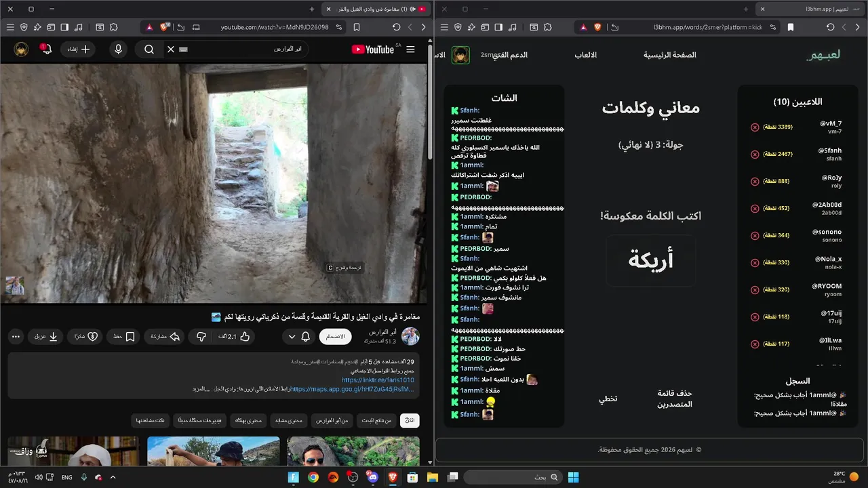The height and width of the screenshot is (488, 868).
Task: Click the Windows Start button
Action: pyautogui.click(x=573, y=477)
